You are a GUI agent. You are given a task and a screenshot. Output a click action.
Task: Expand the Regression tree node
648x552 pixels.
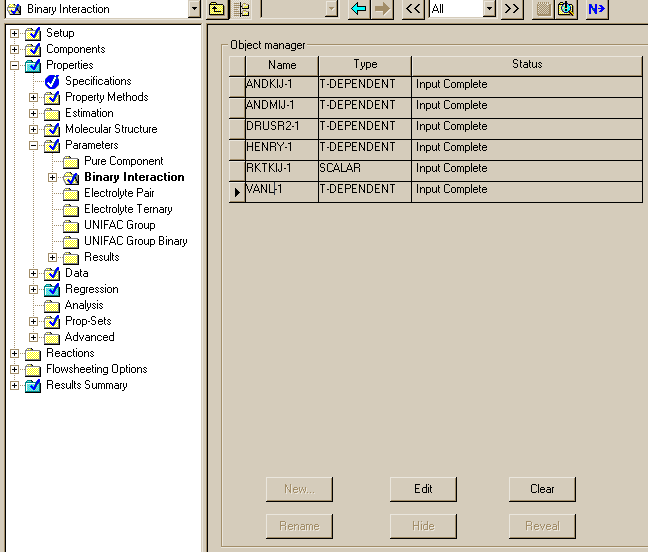tap(33, 290)
